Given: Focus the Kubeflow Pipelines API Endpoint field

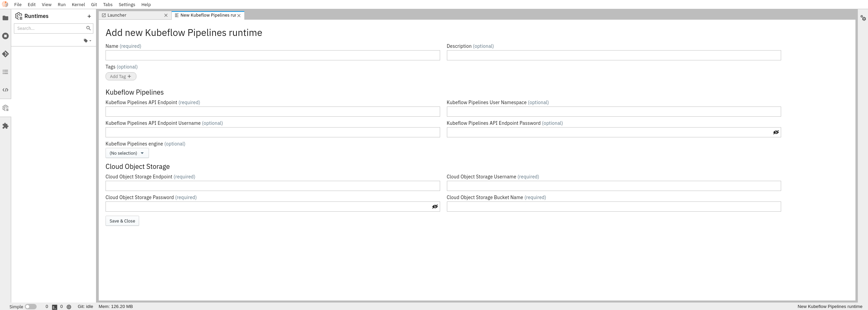Looking at the screenshot, I should pyautogui.click(x=272, y=112).
